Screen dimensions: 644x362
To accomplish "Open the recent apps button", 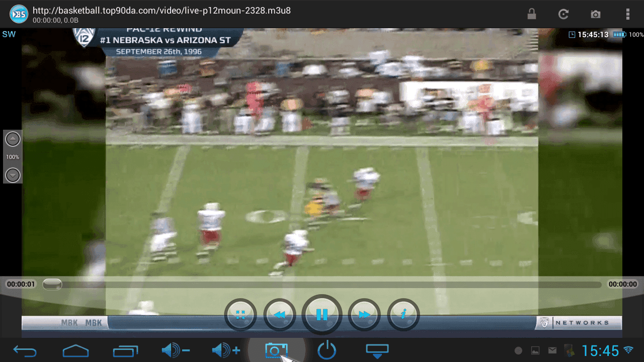I will click(x=125, y=350).
